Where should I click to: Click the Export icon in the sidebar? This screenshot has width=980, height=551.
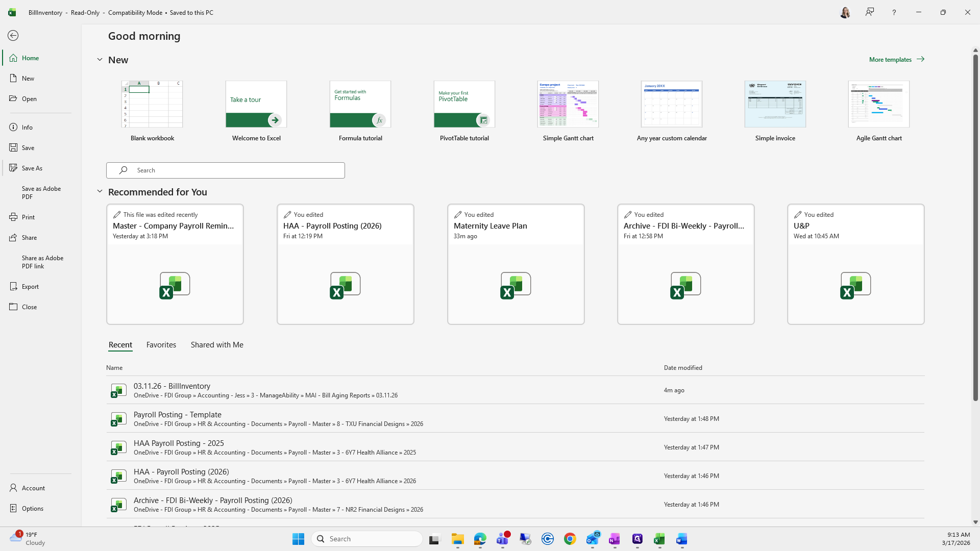13,286
